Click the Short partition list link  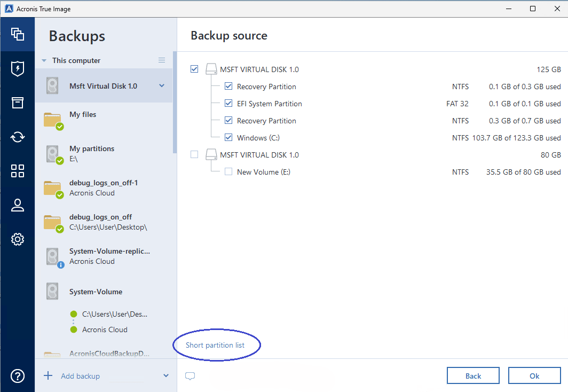click(x=216, y=345)
